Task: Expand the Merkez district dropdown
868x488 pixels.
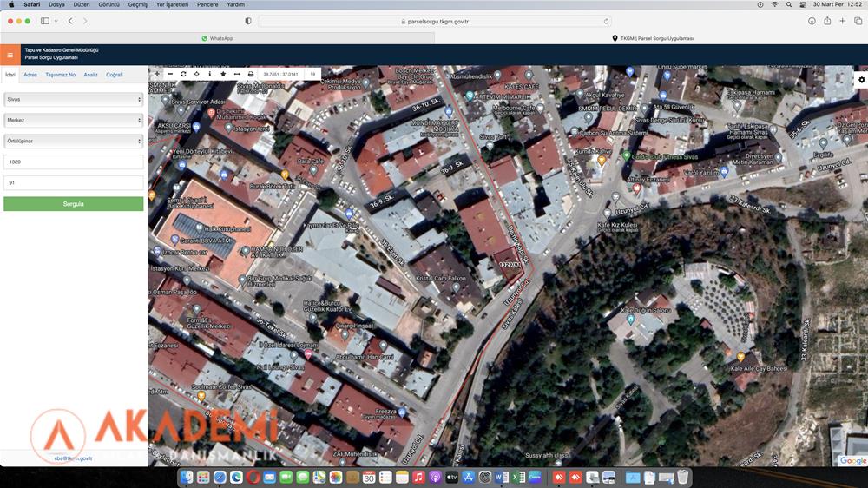Action: pos(73,120)
